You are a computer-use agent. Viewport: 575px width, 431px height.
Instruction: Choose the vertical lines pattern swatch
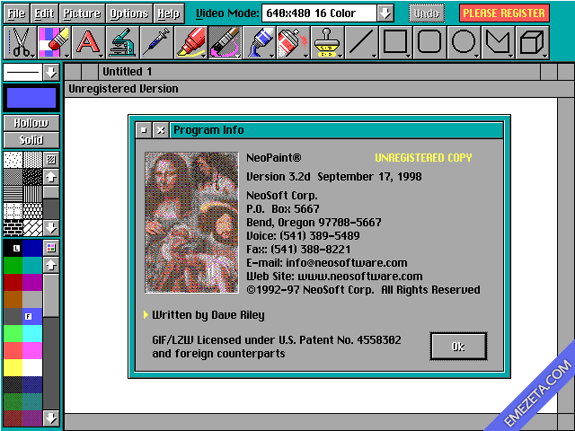32,194
